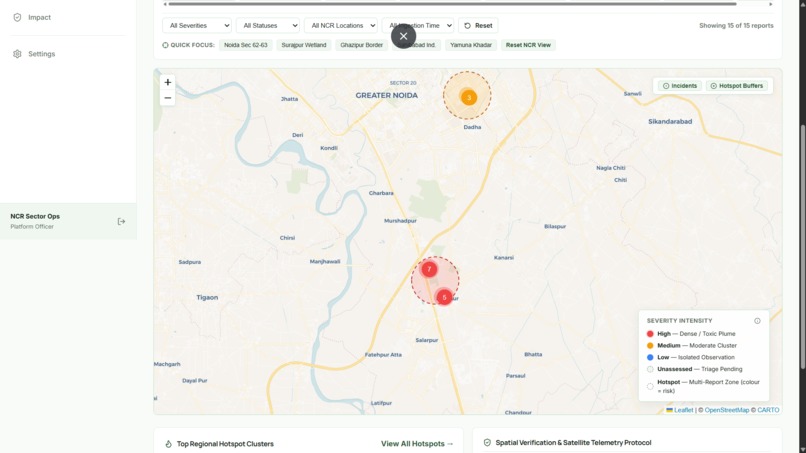Viewport: 806px width, 453px height.
Task: Close the overlay with the X button
Action: (404, 37)
